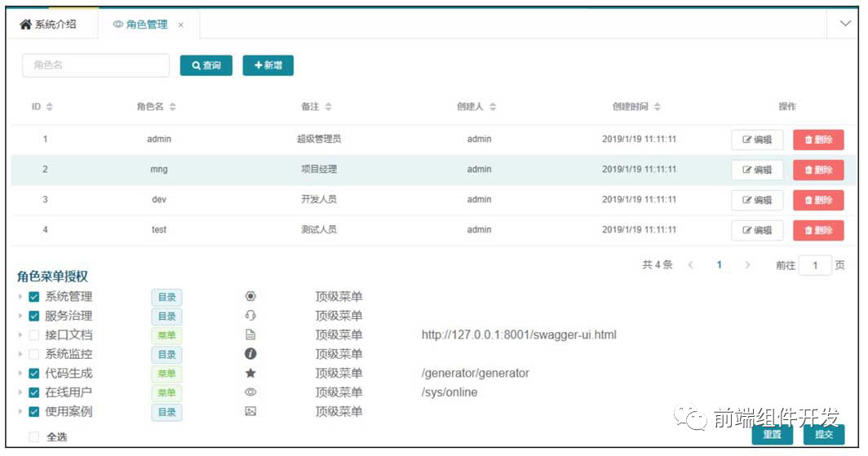Click the star icon in 代码生成 row
Screen dimensions: 868x456
tap(250, 373)
